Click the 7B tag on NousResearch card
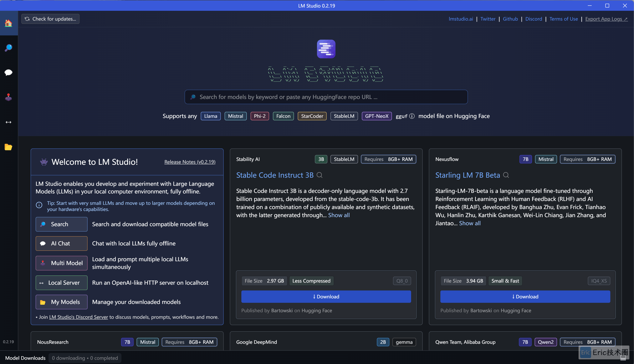 coord(127,342)
